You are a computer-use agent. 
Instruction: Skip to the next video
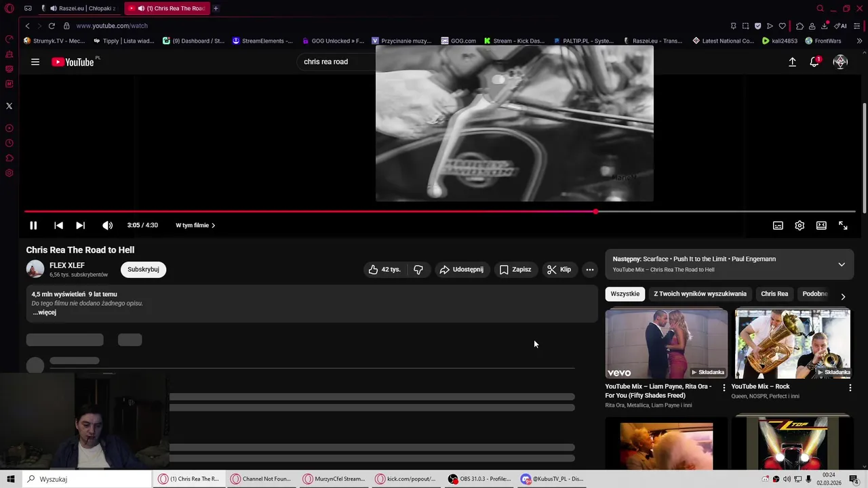coord(80,225)
